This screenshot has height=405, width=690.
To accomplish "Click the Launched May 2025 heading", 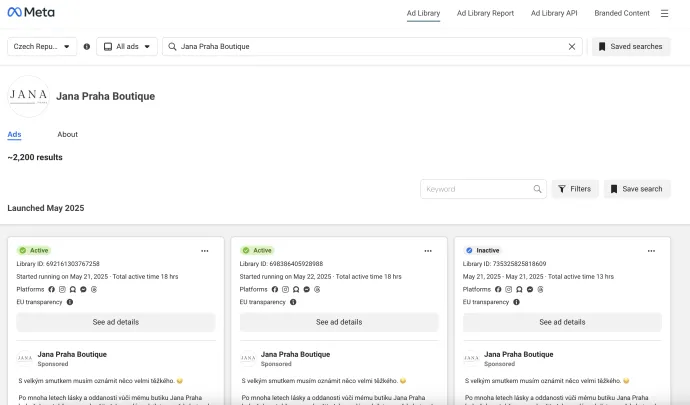I will coord(46,208).
